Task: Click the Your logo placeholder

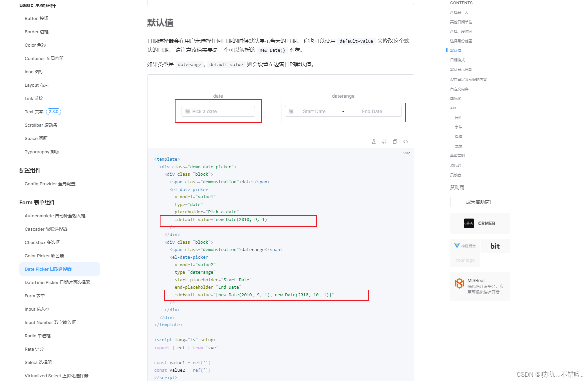Action: pyautogui.click(x=465, y=260)
